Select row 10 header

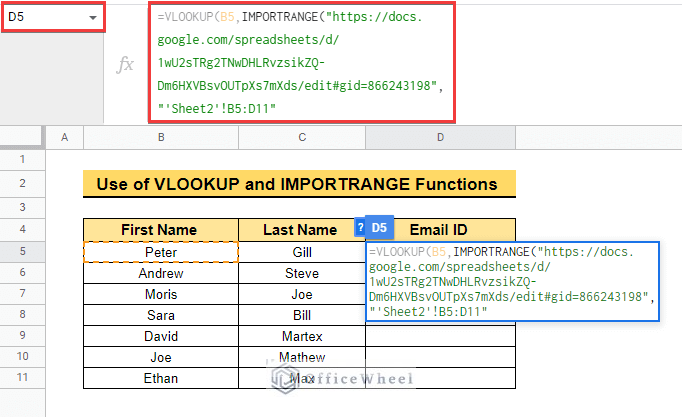click(x=22, y=357)
